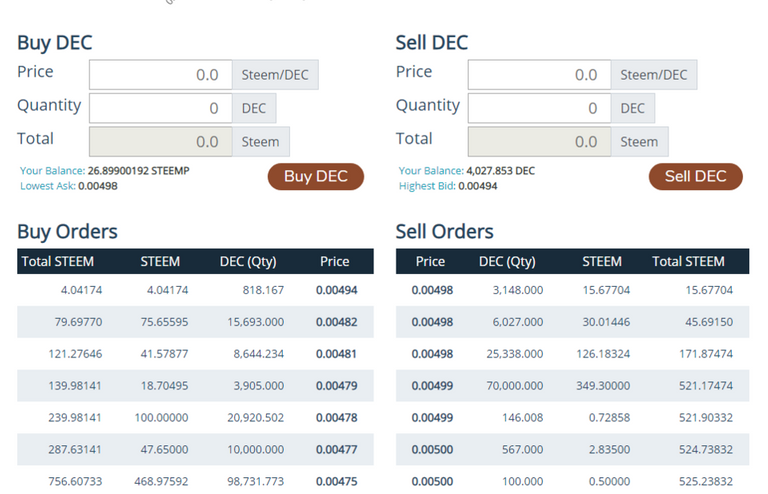
Task: Click buy order quantity 98,731.773
Action: (256, 481)
